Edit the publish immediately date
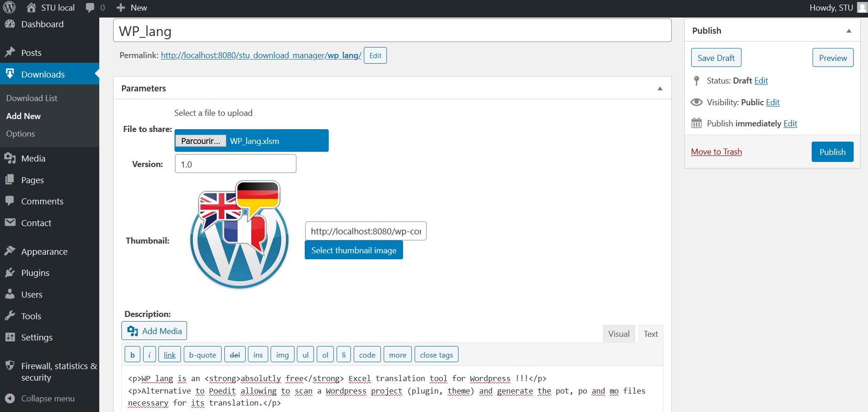 click(x=790, y=124)
